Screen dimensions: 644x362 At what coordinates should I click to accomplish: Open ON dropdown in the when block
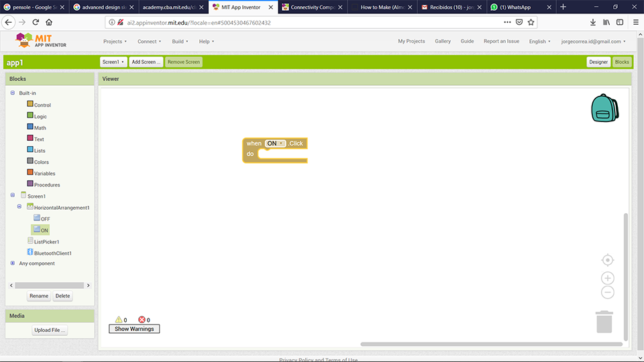[275, 143]
